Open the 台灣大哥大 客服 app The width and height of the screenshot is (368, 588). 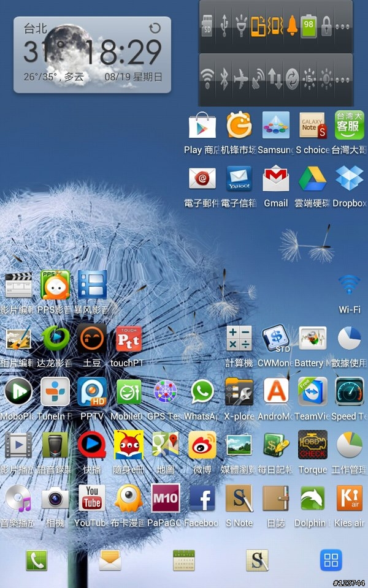pyautogui.click(x=349, y=126)
